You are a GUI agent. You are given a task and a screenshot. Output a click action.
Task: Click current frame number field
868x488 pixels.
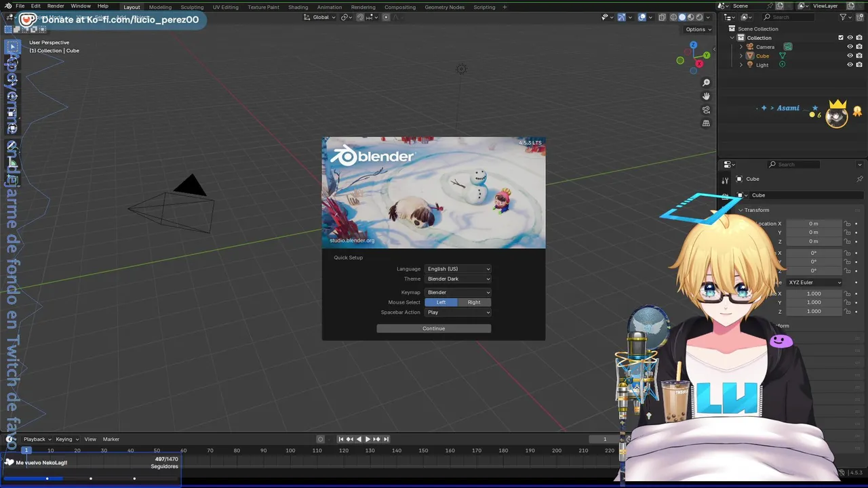click(x=604, y=439)
